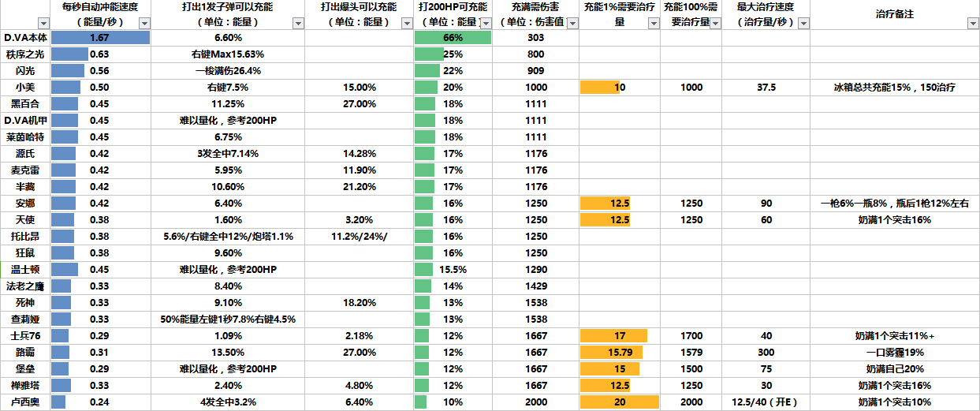980x411 pixels.
Task: Select the 奶满1个突击10% note cell
Action: pyautogui.click(x=895, y=402)
